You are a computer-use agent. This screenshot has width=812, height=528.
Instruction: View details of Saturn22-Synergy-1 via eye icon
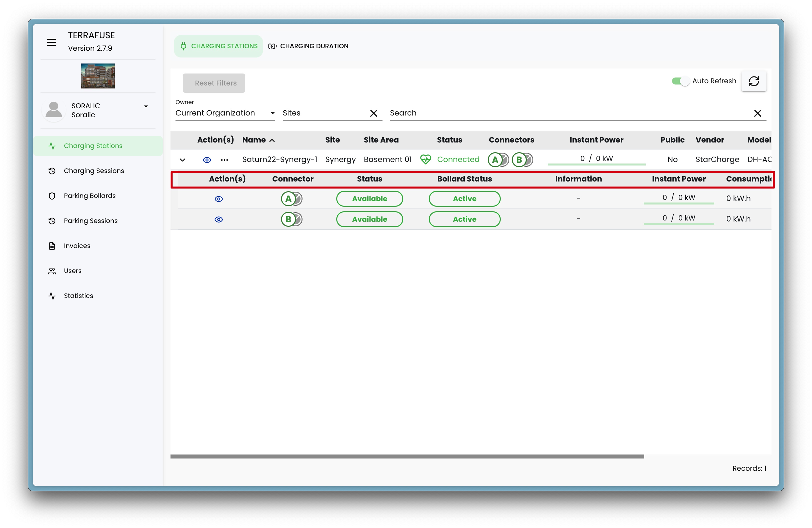click(207, 160)
